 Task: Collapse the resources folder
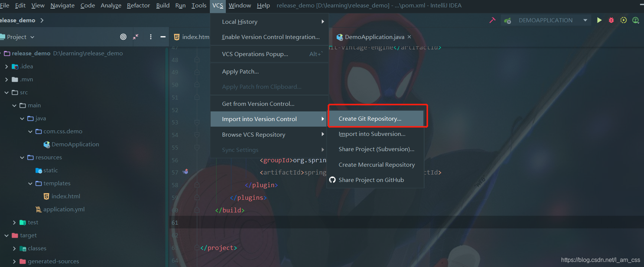coord(22,157)
